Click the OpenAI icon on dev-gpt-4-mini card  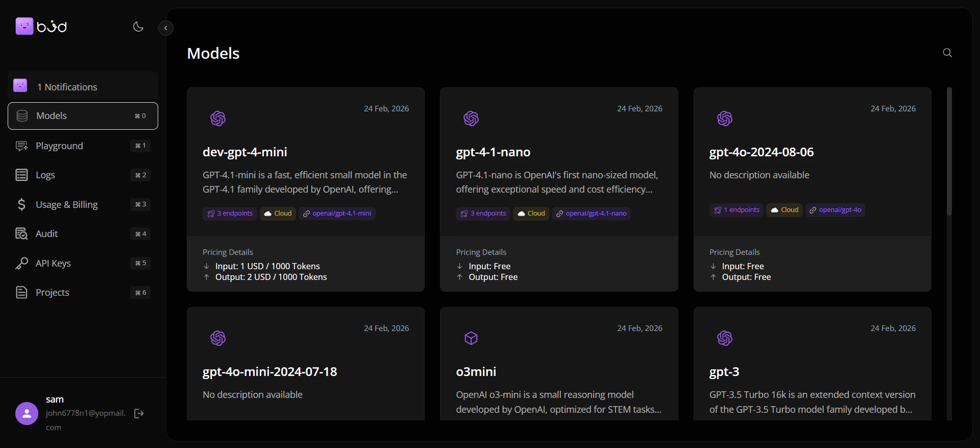(x=218, y=119)
